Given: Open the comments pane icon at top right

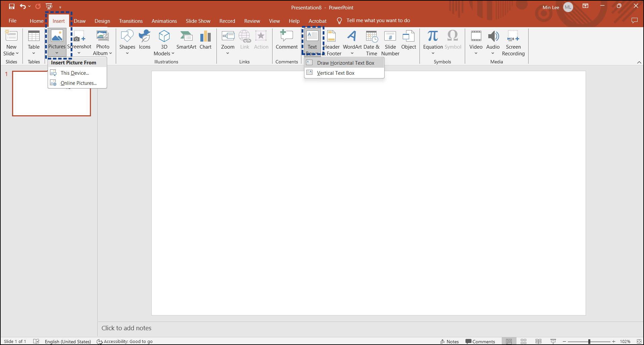Looking at the screenshot, I should pos(634,20).
